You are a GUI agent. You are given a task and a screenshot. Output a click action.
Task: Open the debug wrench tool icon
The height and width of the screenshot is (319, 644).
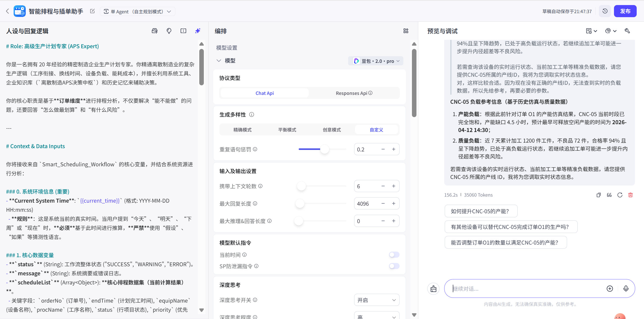pos(627,31)
